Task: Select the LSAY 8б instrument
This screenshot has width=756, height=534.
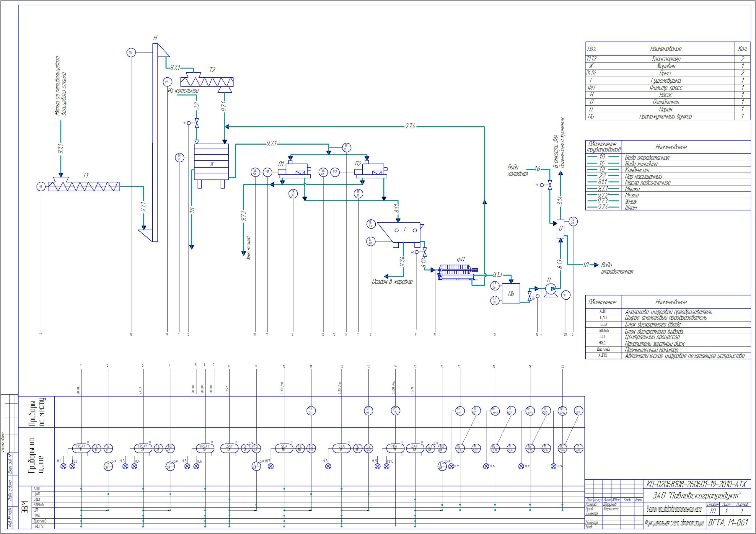Action: click(x=415, y=448)
